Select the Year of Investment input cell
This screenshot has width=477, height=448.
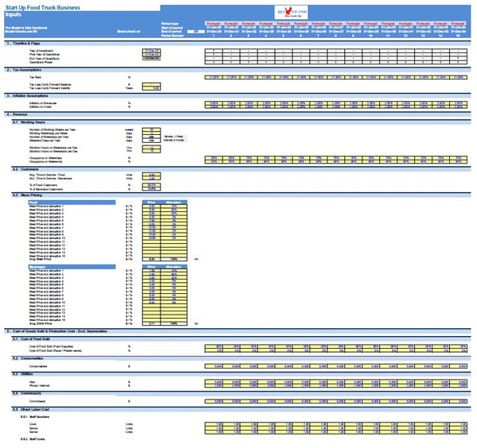[x=152, y=50]
